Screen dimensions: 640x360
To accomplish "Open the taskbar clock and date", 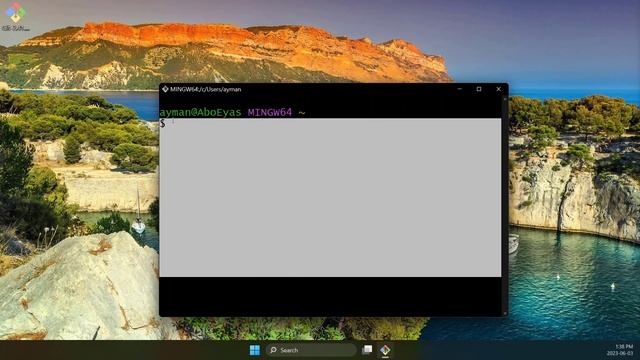I will pyautogui.click(x=620, y=350).
